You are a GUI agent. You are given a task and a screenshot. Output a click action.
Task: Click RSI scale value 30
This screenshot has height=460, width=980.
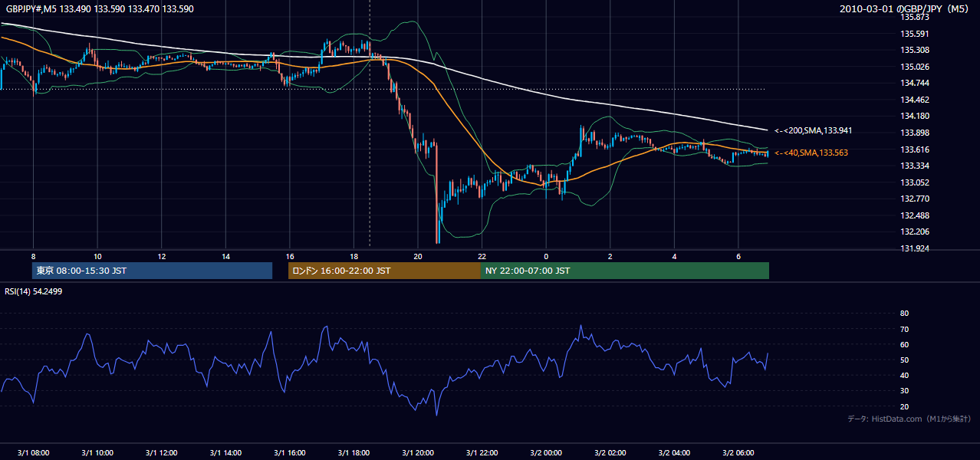click(x=904, y=391)
